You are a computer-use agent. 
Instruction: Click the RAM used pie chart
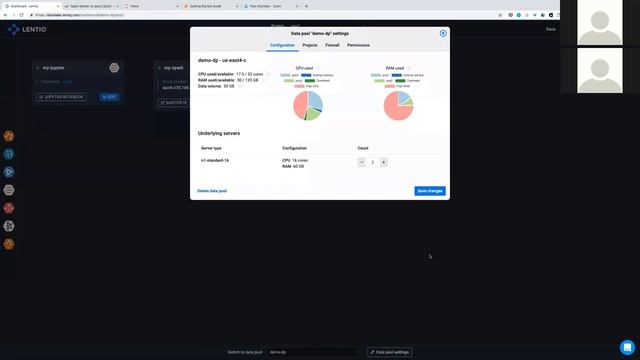(x=398, y=106)
